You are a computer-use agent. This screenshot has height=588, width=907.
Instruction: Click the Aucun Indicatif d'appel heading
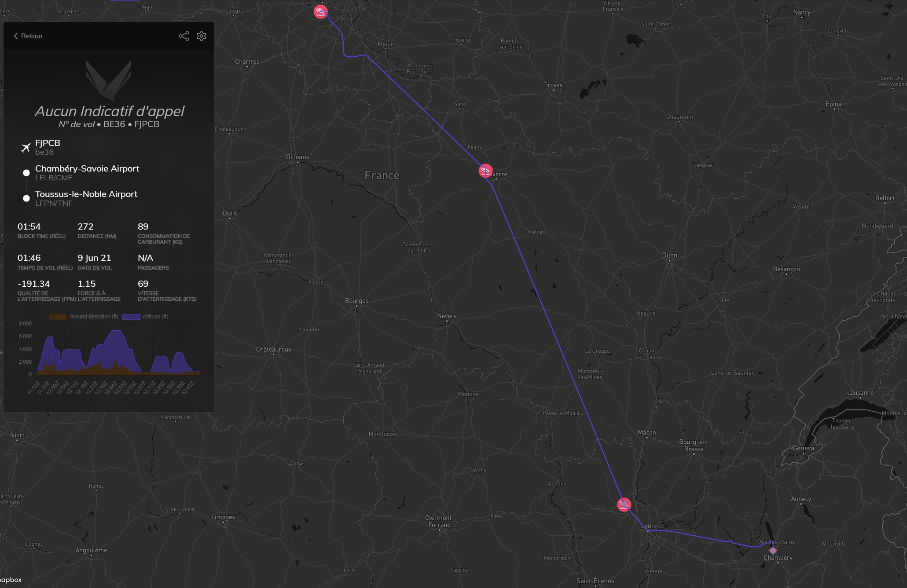tap(109, 111)
